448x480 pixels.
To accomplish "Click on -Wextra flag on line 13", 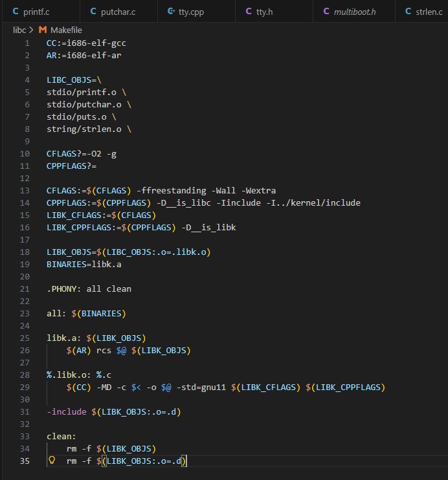I will pos(258,190).
